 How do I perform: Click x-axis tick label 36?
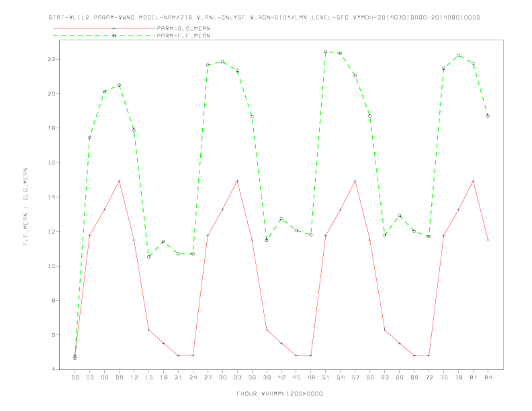[x=252, y=377]
